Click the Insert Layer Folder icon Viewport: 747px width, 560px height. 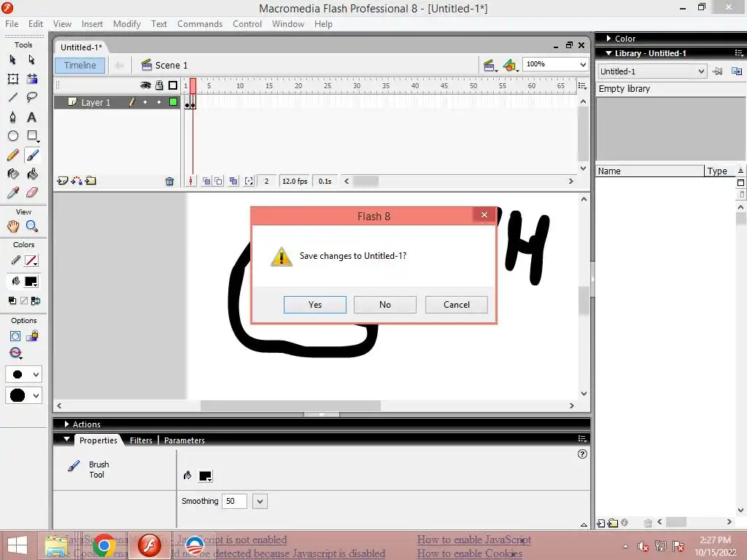click(x=90, y=181)
